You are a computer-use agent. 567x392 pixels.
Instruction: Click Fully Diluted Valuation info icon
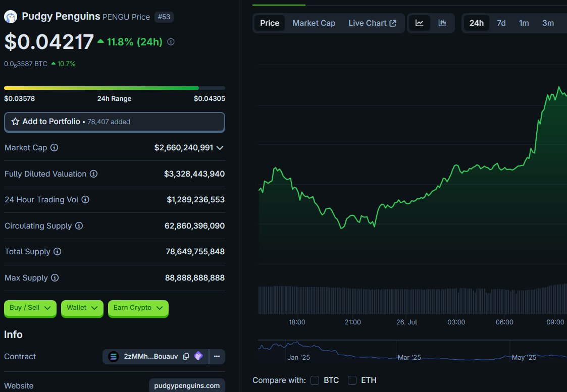pos(93,174)
